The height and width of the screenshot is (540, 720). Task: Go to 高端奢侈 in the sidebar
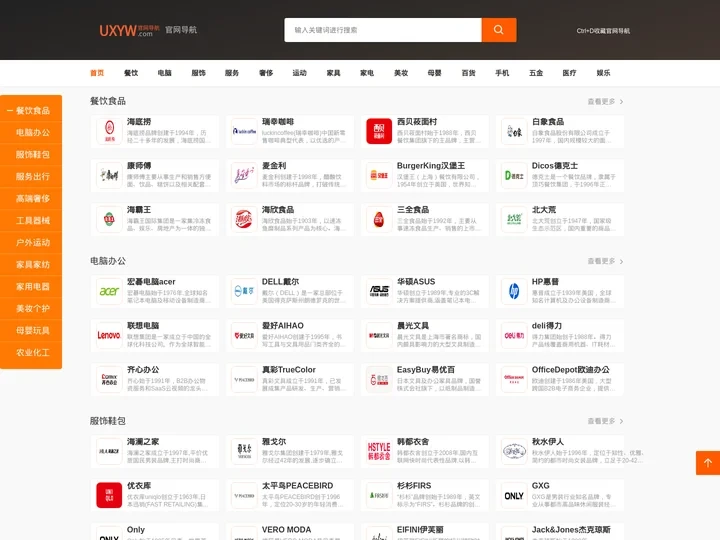pyautogui.click(x=31, y=199)
